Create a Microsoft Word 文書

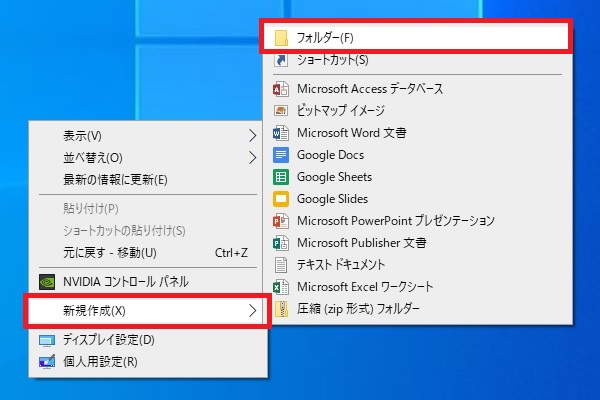417,133
